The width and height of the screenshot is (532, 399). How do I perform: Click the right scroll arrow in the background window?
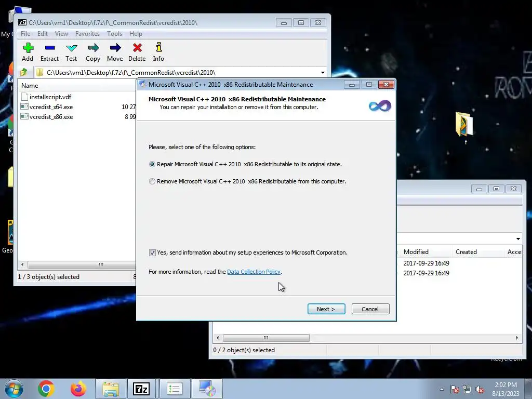tap(517, 338)
